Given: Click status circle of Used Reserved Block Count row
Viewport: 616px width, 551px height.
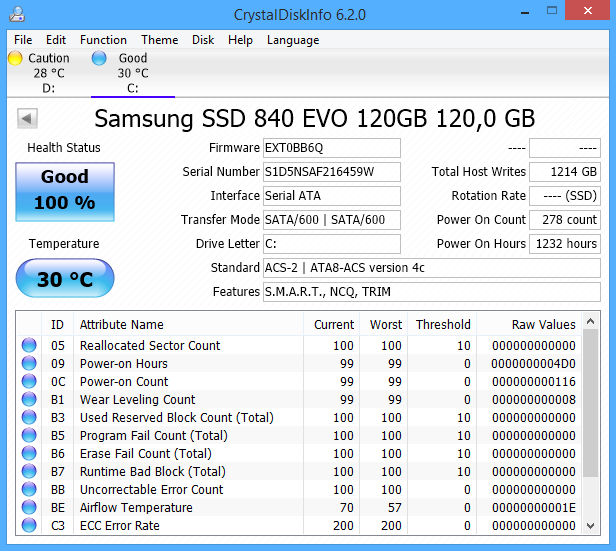Looking at the screenshot, I should (29, 417).
